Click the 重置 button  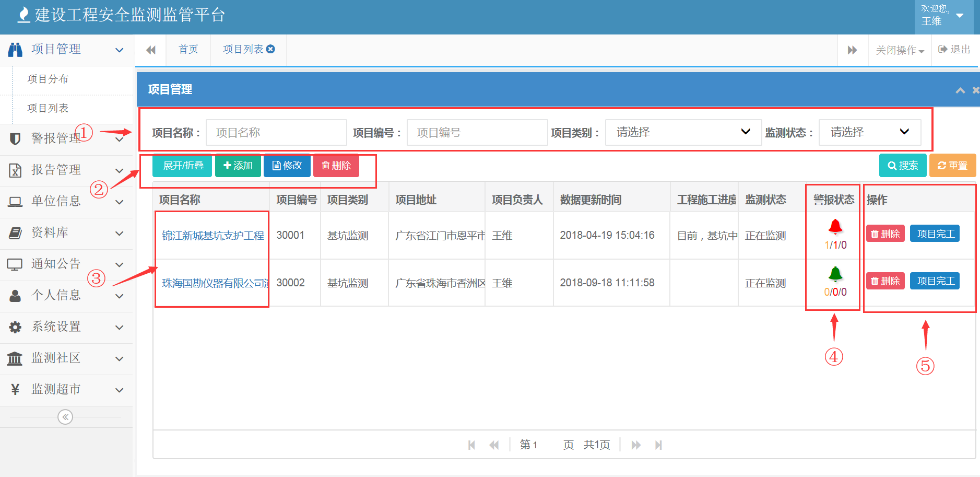(x=952, y=165)
